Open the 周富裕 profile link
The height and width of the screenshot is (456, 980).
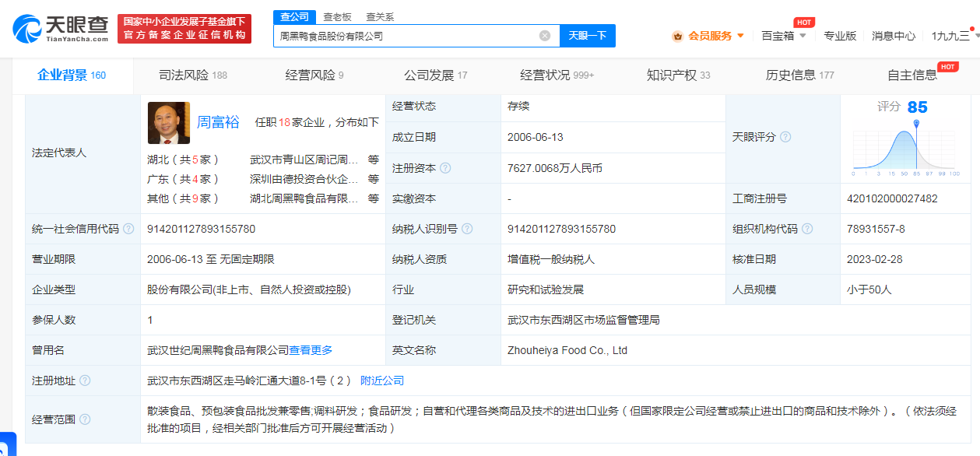click(x=218, y=122)
